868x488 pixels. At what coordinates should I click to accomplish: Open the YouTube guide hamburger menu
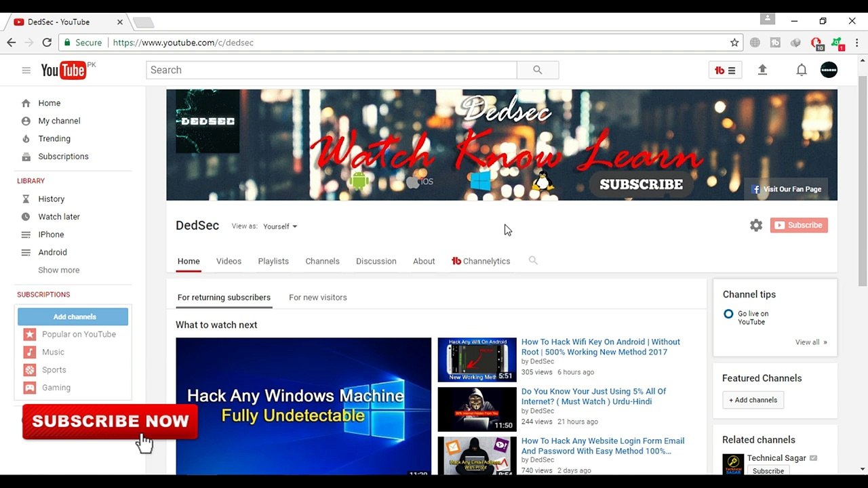tap(26, 70)
